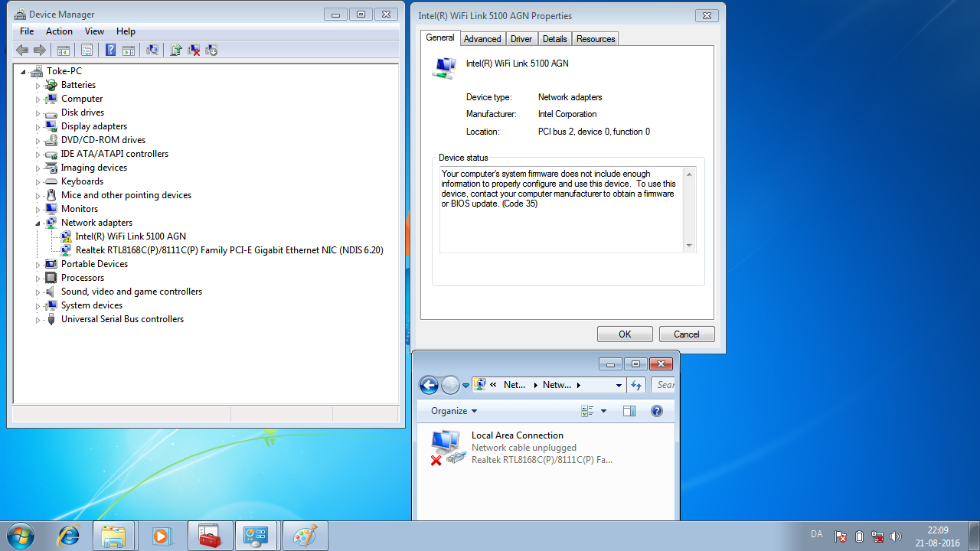
Task: Expand the Computer category
Action: pyautogui.click(x=38, y=99)
